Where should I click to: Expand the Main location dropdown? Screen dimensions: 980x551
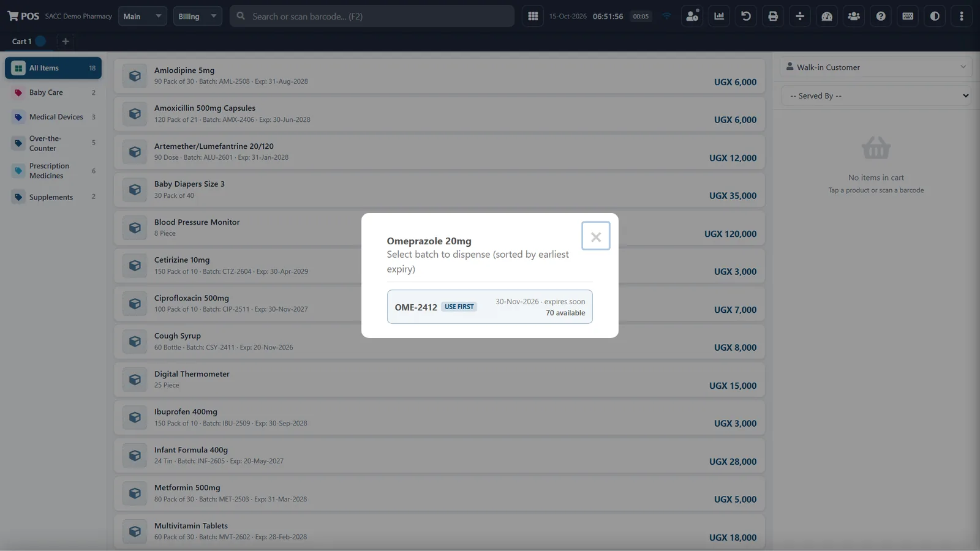coord(143,17)
